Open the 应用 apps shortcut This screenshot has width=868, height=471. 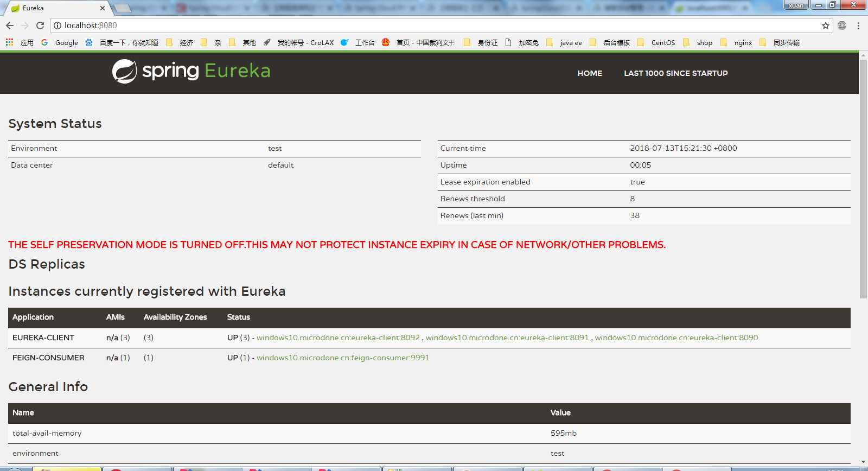point(20,42)
